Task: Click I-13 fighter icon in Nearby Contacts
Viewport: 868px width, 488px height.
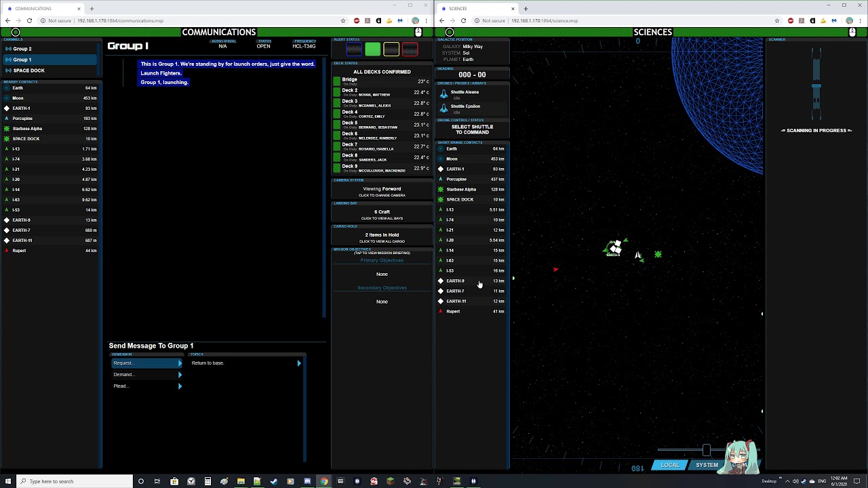Action: [x=7, y=149]
